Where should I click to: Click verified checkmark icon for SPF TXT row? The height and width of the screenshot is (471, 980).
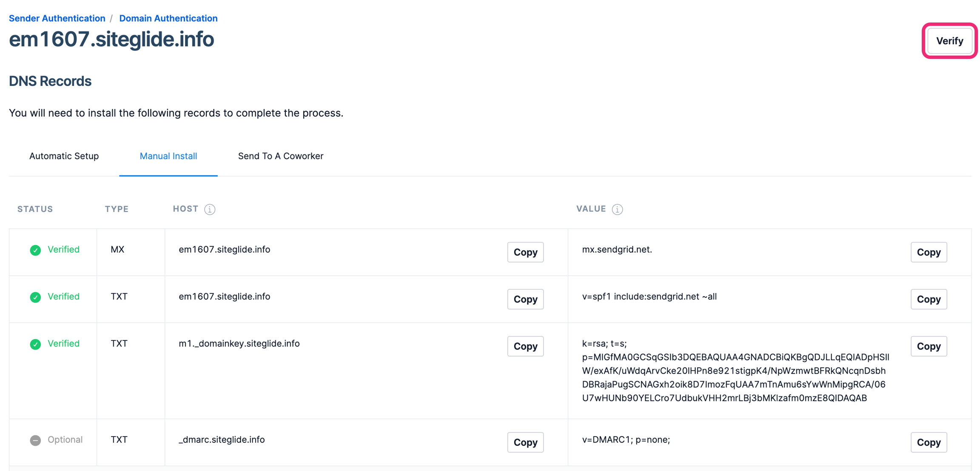35,297
